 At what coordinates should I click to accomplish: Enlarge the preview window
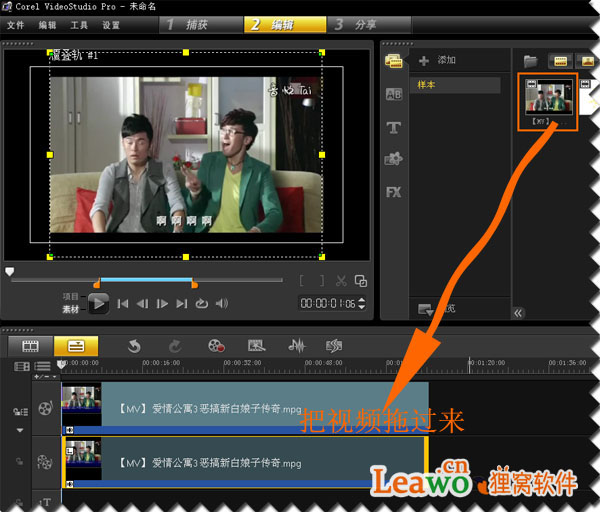(361, 281)
